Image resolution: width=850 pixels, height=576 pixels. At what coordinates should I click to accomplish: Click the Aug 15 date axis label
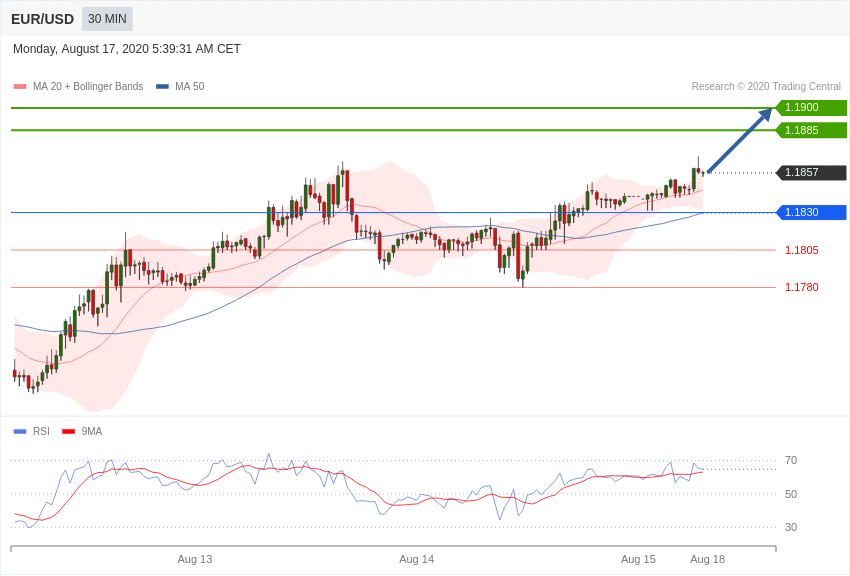638,559
